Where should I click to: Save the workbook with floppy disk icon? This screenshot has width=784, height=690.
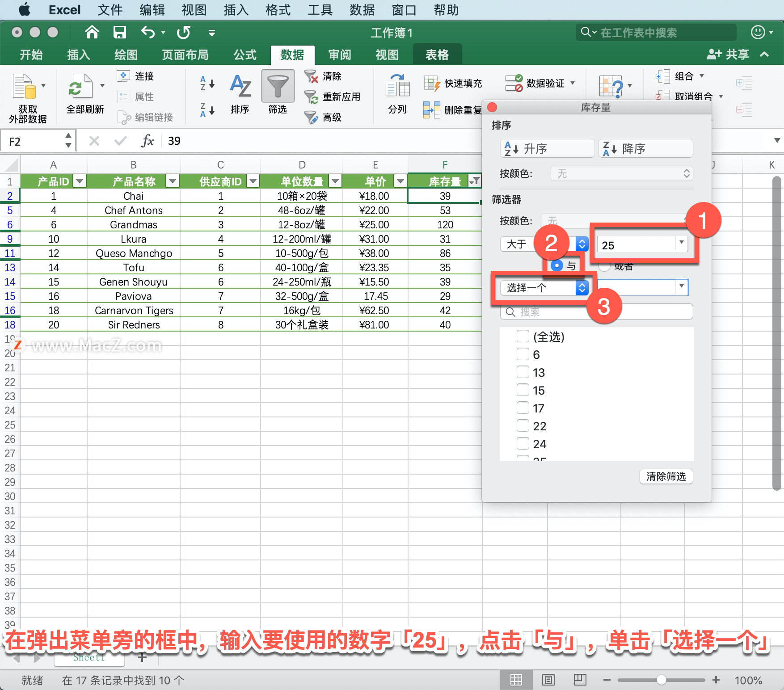point(119,32)
